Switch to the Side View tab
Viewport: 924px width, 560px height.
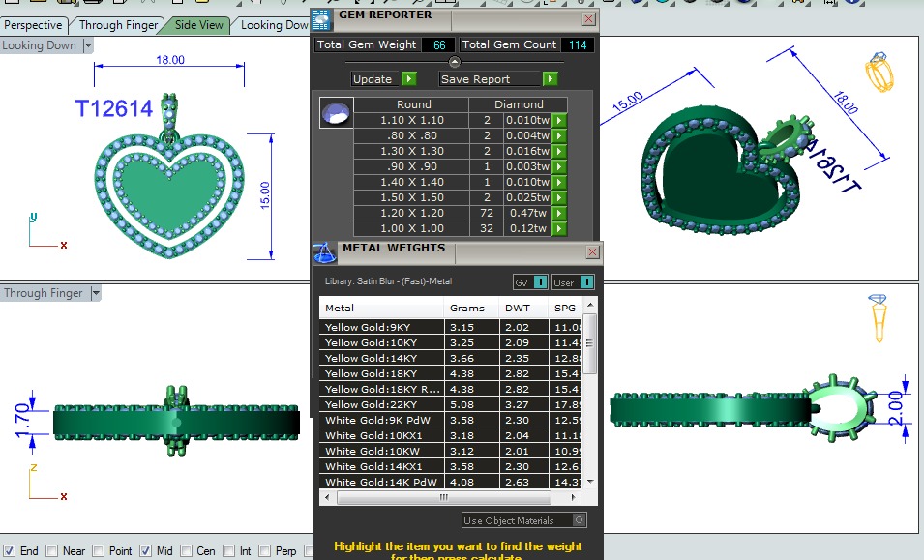[x=198, y=25]
